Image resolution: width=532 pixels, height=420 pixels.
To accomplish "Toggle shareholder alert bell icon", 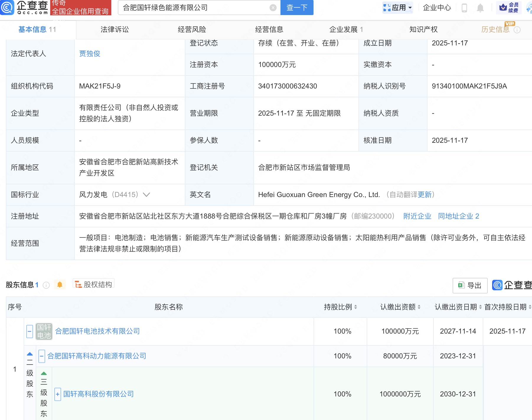I will click(x=60, y=285).
